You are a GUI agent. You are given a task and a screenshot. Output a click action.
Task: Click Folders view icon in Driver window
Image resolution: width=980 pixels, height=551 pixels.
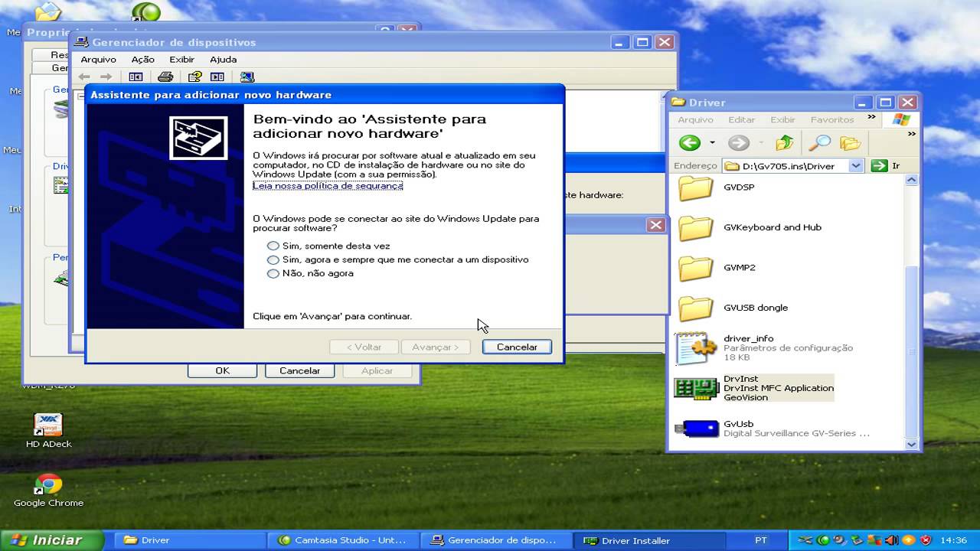click(851, 143)
